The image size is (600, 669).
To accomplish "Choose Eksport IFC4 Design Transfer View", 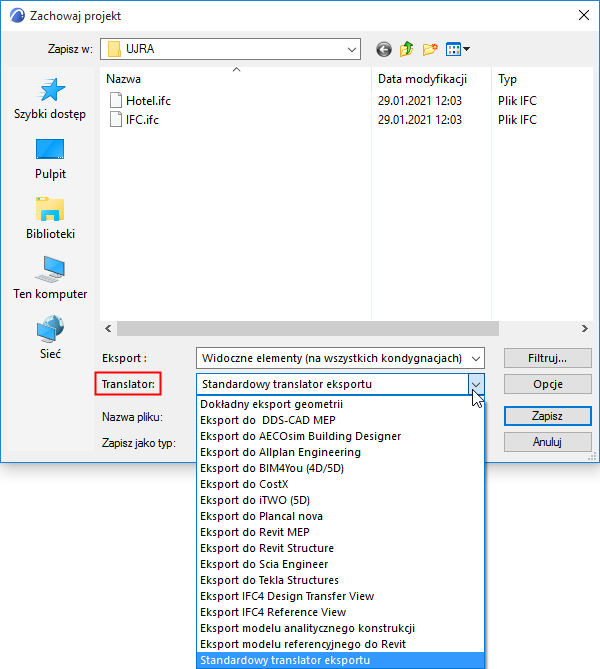I will coord(340,596).
